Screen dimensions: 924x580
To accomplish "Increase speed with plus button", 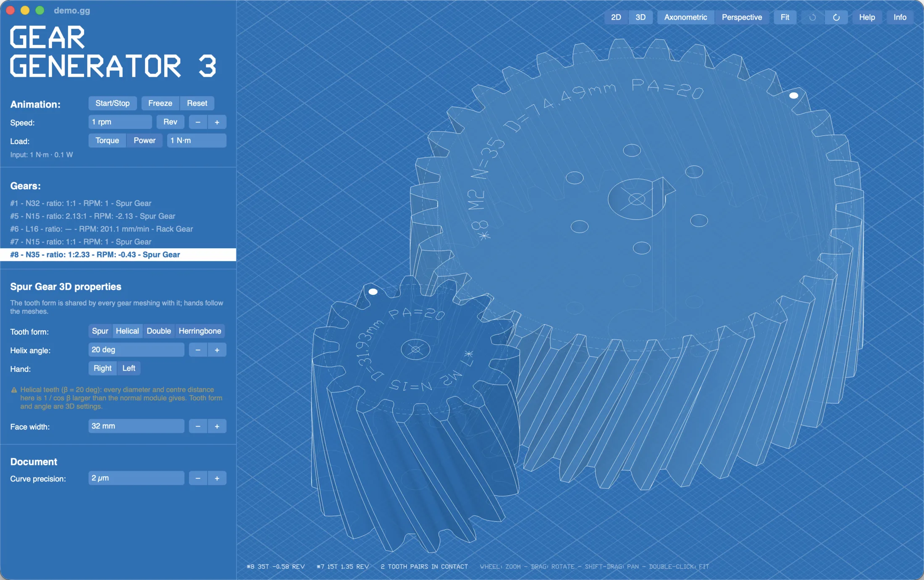I will click(217, 122).
